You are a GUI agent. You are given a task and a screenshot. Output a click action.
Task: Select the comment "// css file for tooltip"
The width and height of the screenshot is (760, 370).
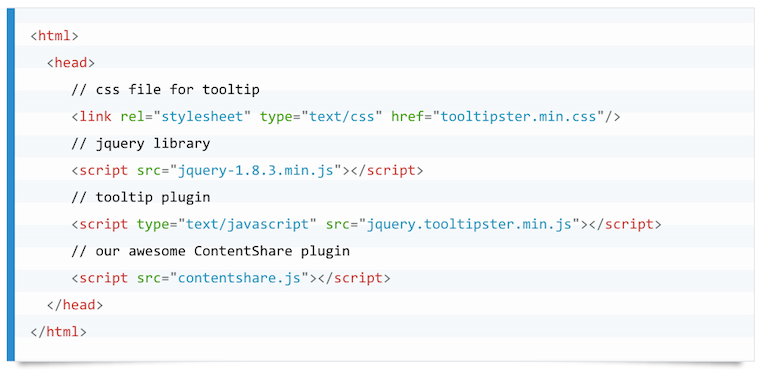coord(165,90)
